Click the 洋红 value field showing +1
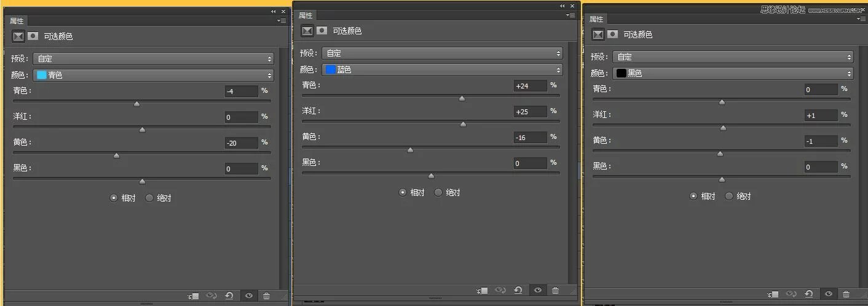This screenshot has width=868, height=306. tap(821, 116)
